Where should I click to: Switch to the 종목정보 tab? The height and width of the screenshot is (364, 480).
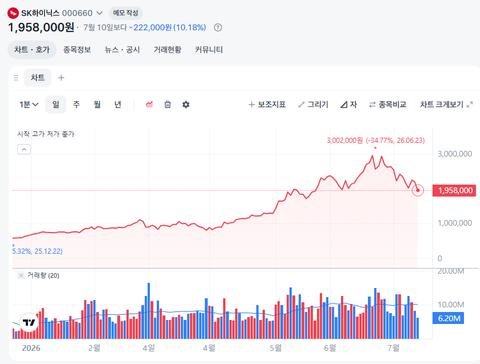[77, 50]
